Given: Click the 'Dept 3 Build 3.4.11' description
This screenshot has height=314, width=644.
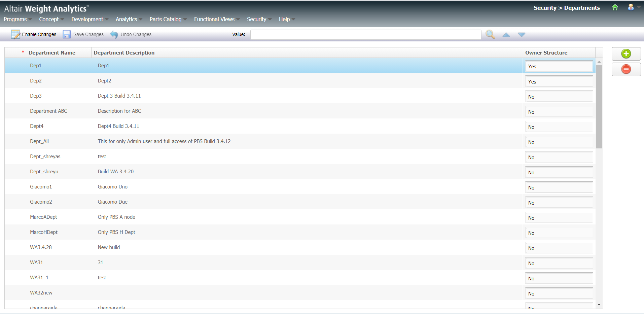Looking at the screenshot, I should click(x=119, y=96).
